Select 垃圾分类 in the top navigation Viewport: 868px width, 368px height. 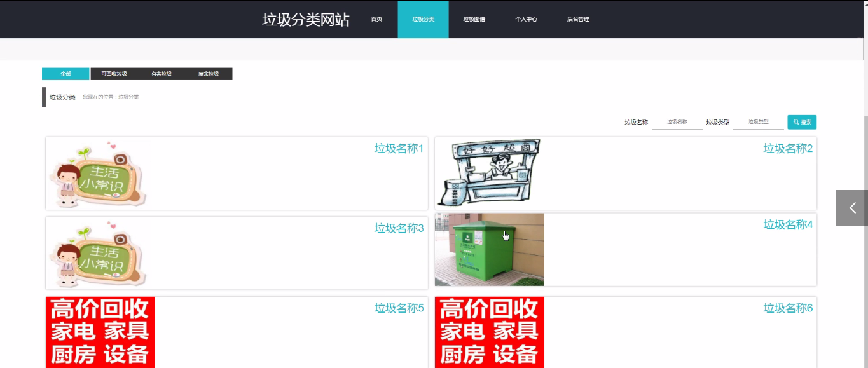(423, 19)
